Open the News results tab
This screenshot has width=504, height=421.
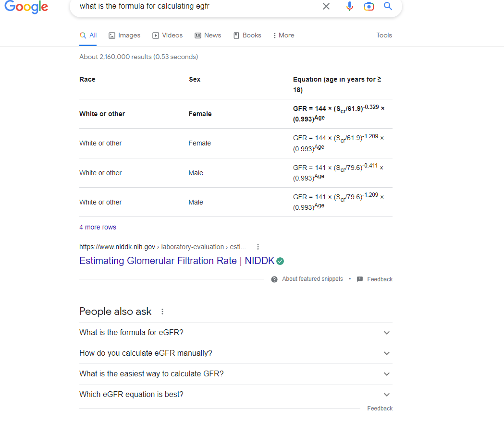click(208, 36)
